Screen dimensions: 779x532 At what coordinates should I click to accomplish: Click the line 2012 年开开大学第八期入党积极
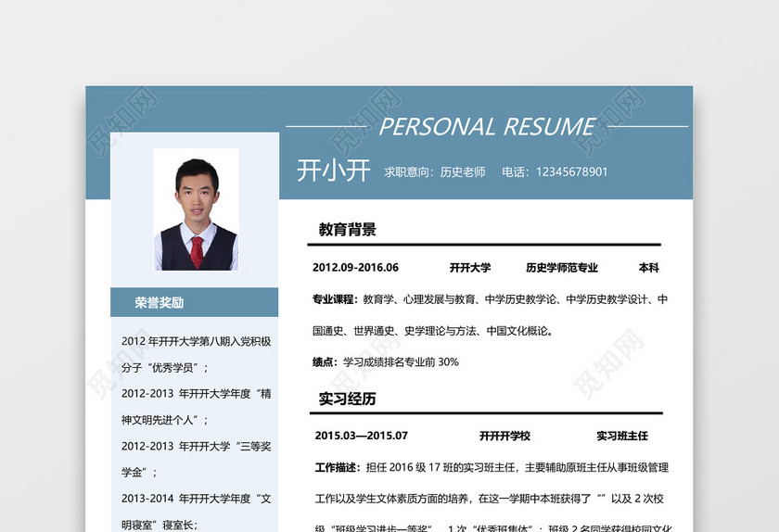pos(197,341)
